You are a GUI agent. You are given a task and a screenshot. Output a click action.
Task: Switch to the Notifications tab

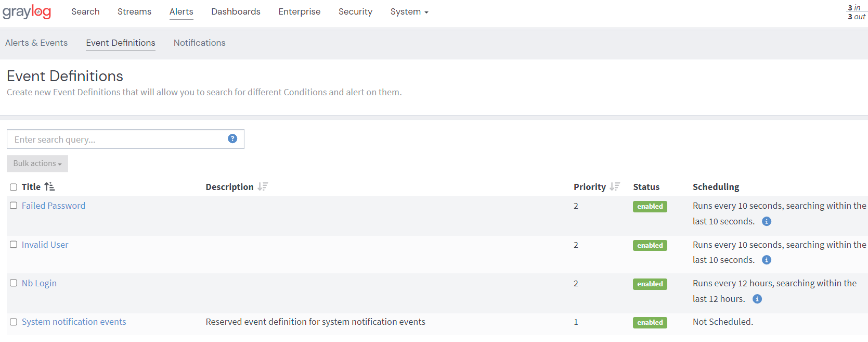click(x=199, y=43)
